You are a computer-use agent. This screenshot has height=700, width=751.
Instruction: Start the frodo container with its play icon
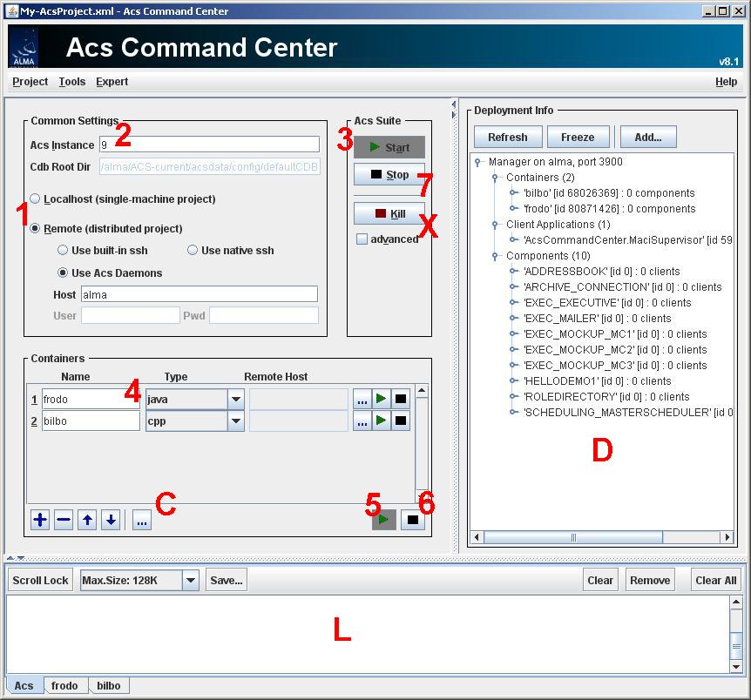382,399
